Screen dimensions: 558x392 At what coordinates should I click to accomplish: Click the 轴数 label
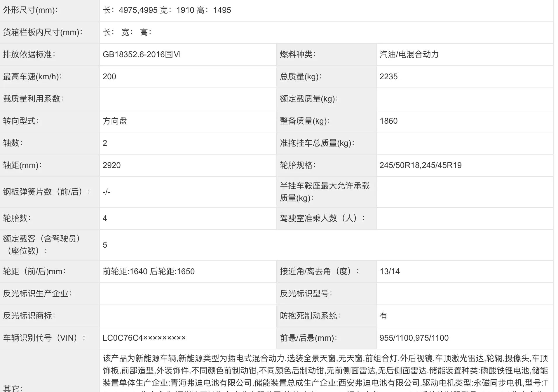tap(13, 143)
